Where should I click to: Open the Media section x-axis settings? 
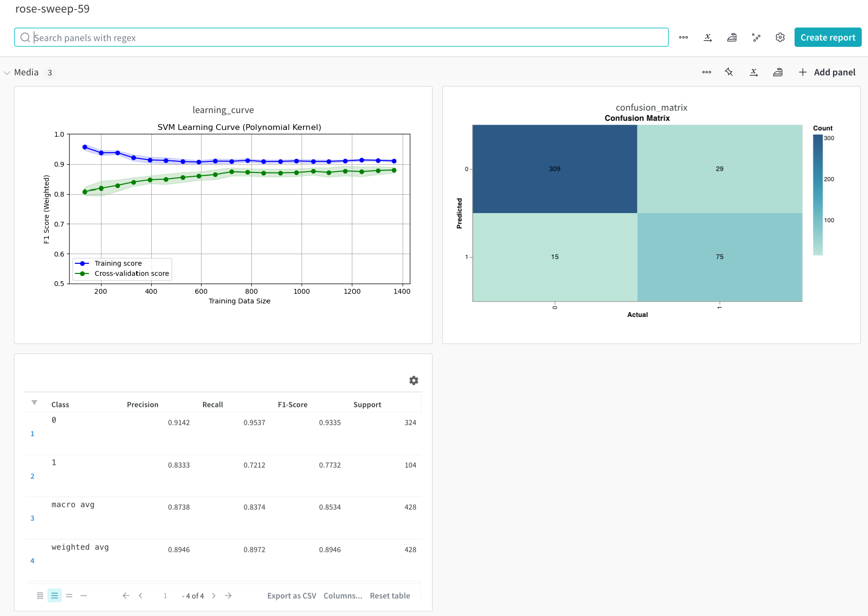(x=753, y=72)
